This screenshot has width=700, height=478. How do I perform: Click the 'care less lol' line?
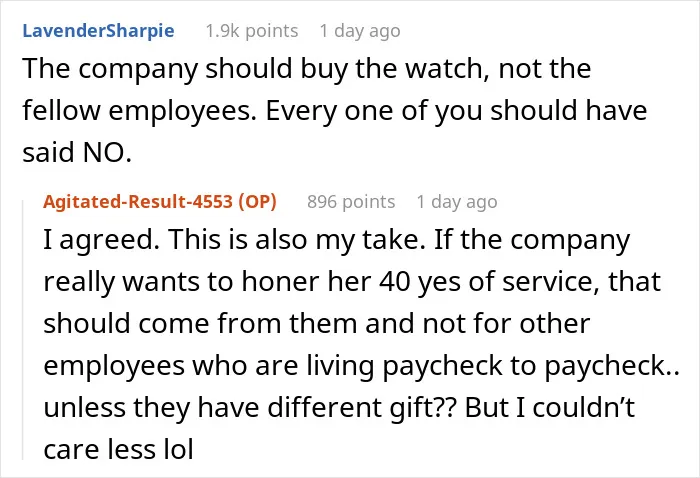click(x=118, y=449)
